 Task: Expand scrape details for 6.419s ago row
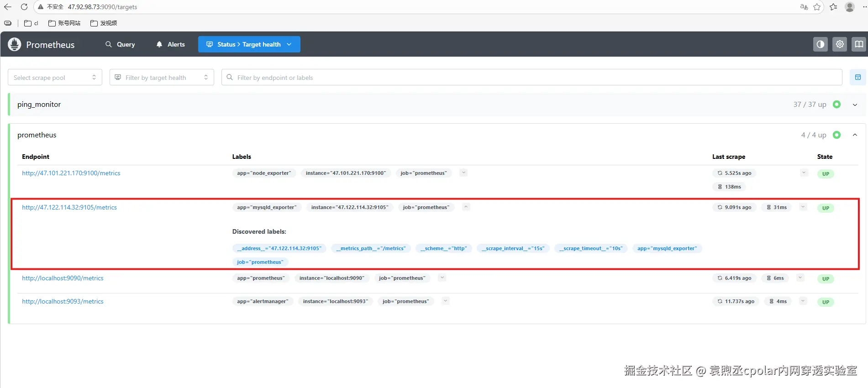coord(800,278)
